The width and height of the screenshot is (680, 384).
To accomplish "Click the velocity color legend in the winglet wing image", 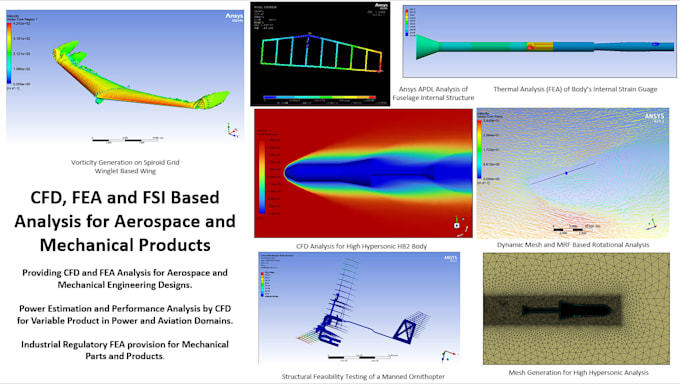I will (x=9, y=53).
